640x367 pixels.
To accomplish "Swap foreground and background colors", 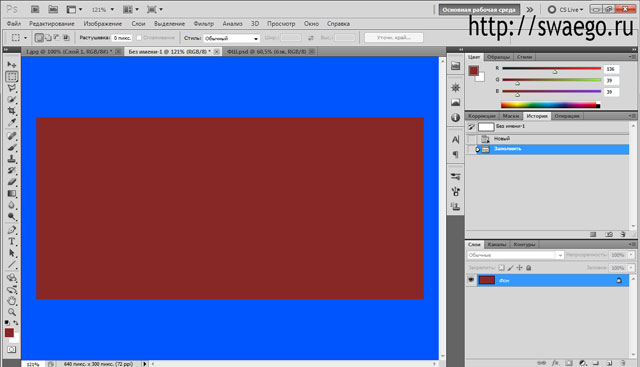I will click(x=16, y=323).
